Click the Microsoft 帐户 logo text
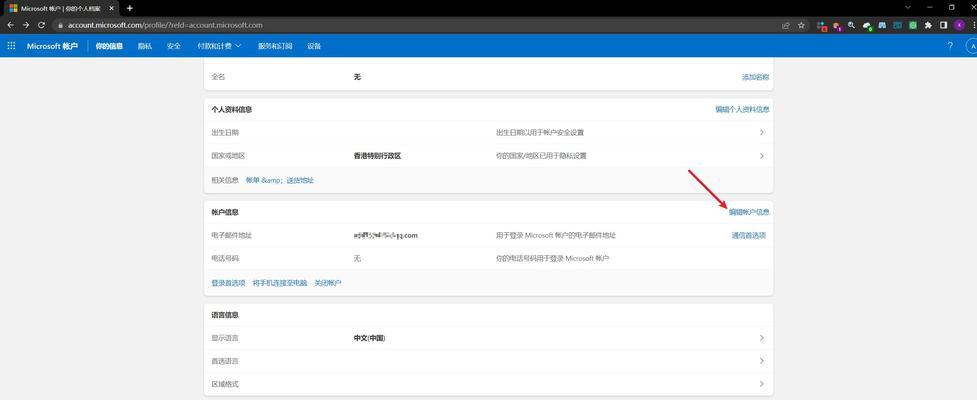Screen dimensions: 977x400 pos(52,46)
